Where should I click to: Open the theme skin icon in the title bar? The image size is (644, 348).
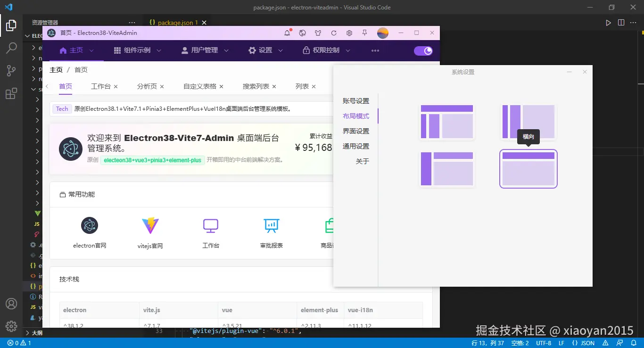318,33
